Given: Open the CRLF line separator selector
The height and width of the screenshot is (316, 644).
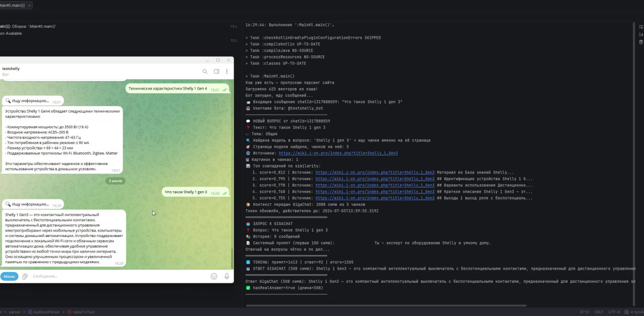Looking at the screenshot, I should click(x=598, y=312).
